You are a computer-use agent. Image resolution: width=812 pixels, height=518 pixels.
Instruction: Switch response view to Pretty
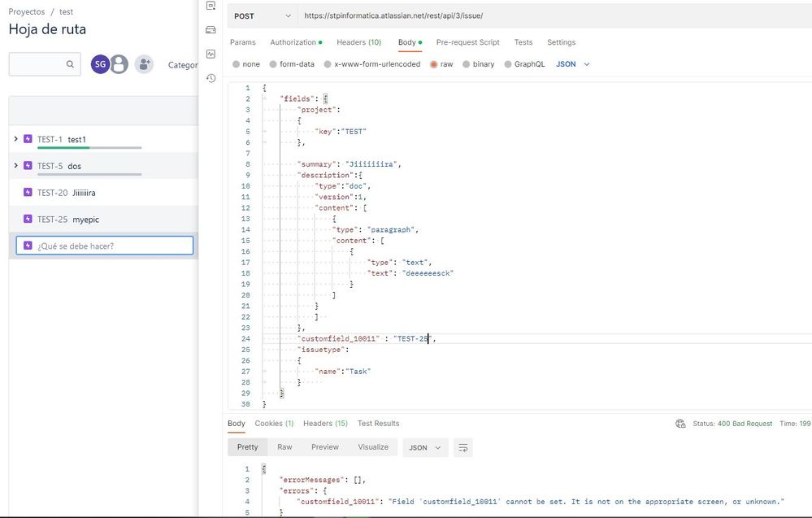pos(248,447)
